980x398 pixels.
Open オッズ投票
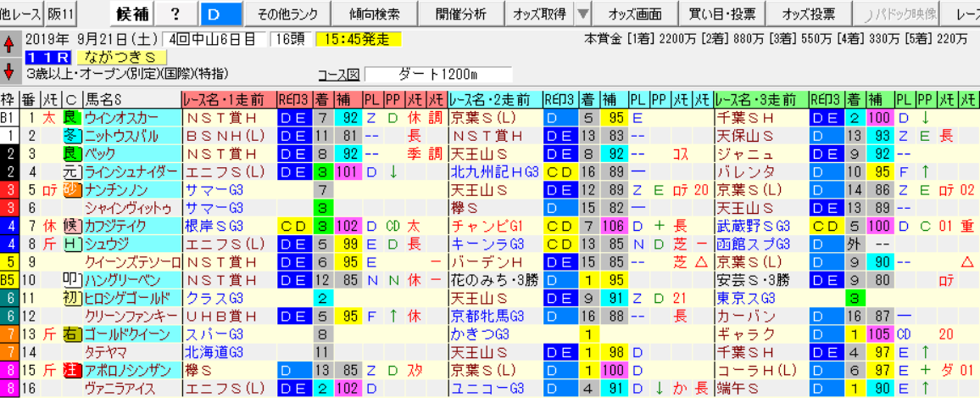[x=808, y=13]
